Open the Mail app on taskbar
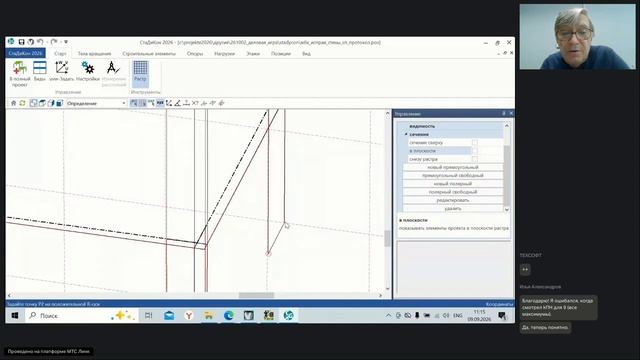Viewport: 640px width, 360px height. tap(169, 316)
